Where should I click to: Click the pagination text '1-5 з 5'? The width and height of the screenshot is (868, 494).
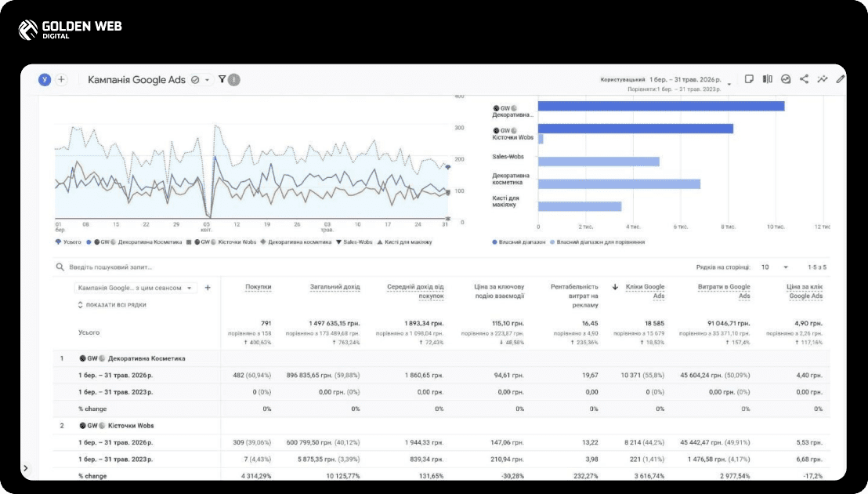[816, 267]
